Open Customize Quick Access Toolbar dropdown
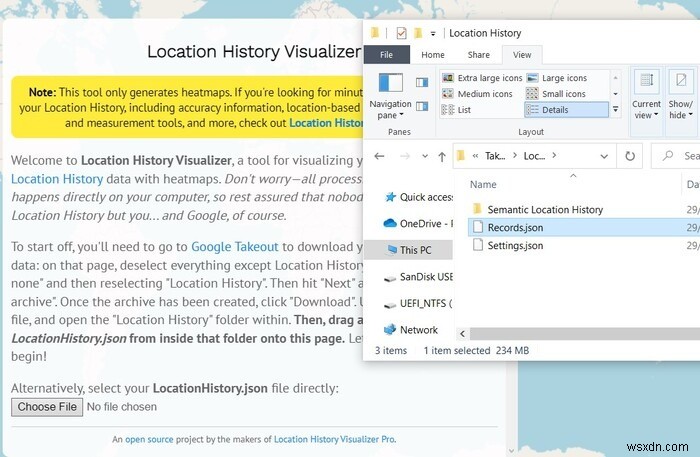This screenshot has width=700, height=457. tap(433, 34)
